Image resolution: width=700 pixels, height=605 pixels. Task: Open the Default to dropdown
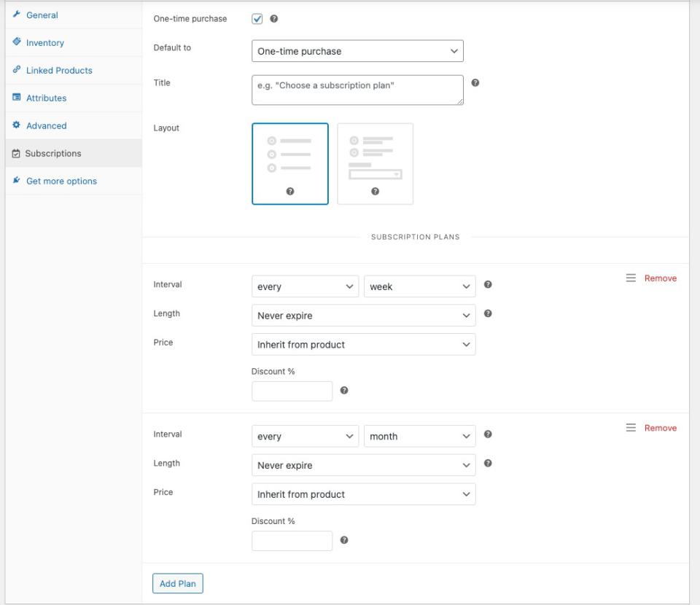(357, 51)
